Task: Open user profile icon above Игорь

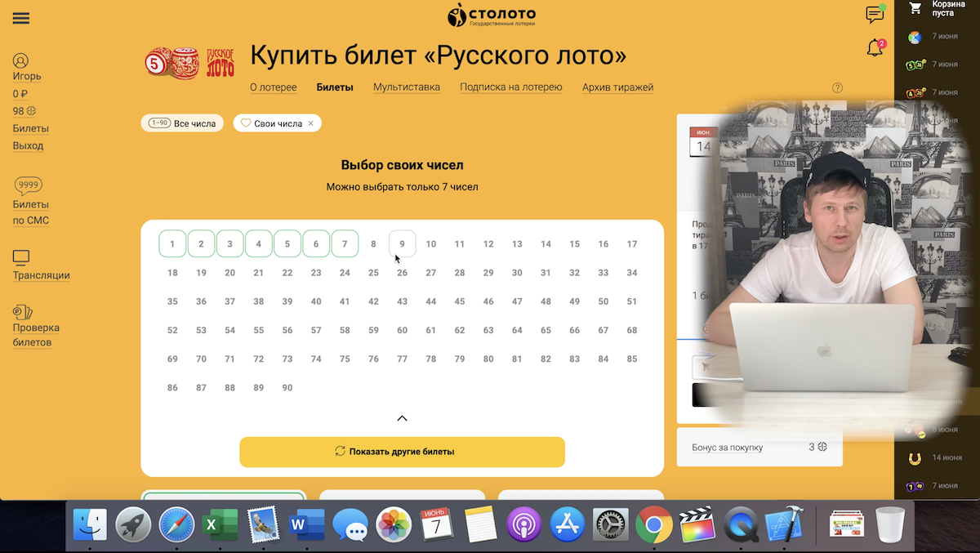Action: point(21,60)
